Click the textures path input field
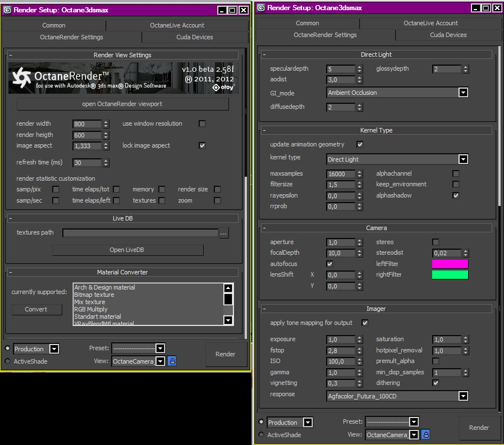Viewport: 504px width, 445px height. click(140, 233)
